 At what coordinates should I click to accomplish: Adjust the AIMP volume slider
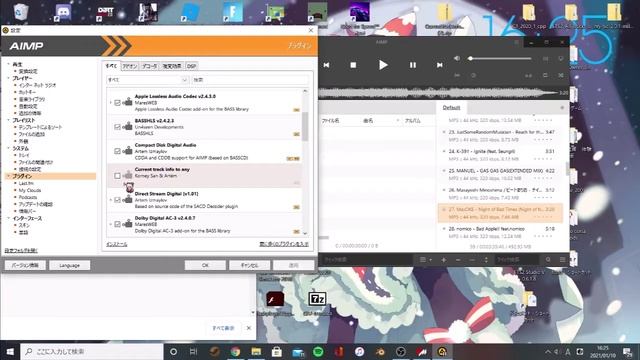pyautogui.click(x=500, y=58)
